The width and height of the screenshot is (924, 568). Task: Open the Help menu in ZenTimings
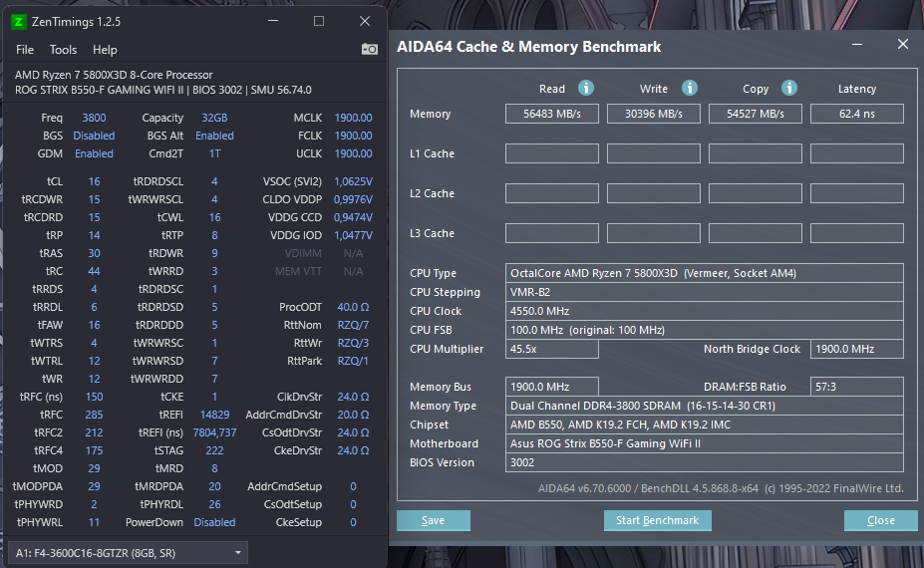tap(105, 50)
